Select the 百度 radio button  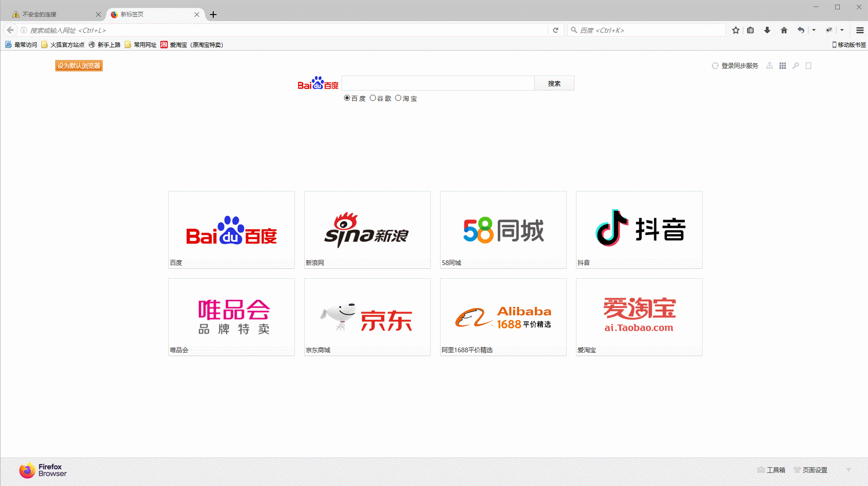click(x=347, y=98)
